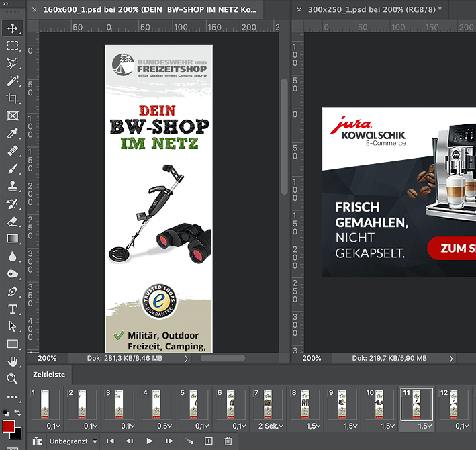The width and height of the screenshot is (476, 450).
Task: Expand 160x600 document status info arrow
Action: 187,359
